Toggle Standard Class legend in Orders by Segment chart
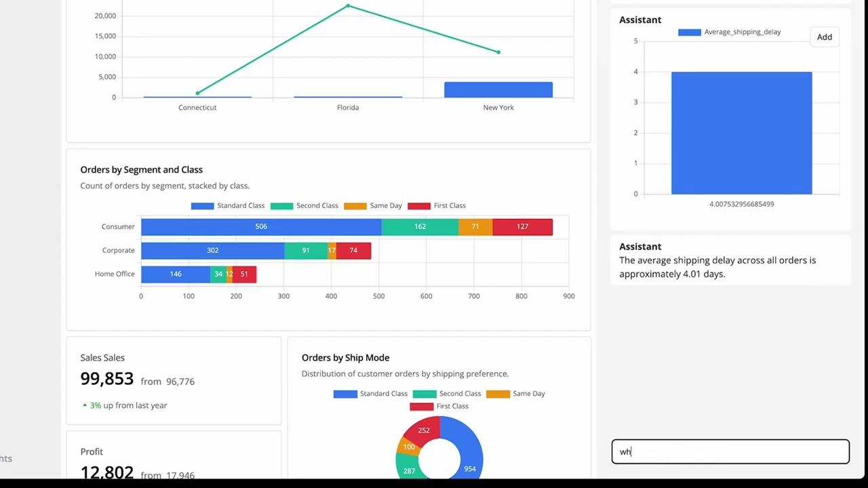This screenshot has height=488, width=868. [228, 205]
